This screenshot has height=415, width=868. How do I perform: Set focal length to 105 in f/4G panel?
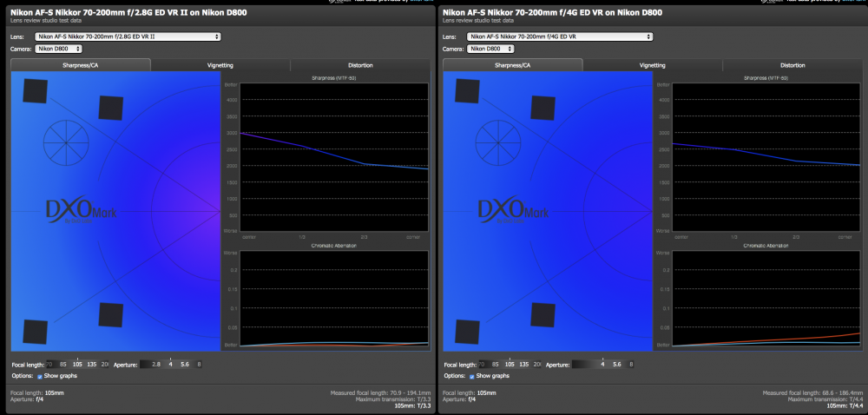tap(510, 365)
